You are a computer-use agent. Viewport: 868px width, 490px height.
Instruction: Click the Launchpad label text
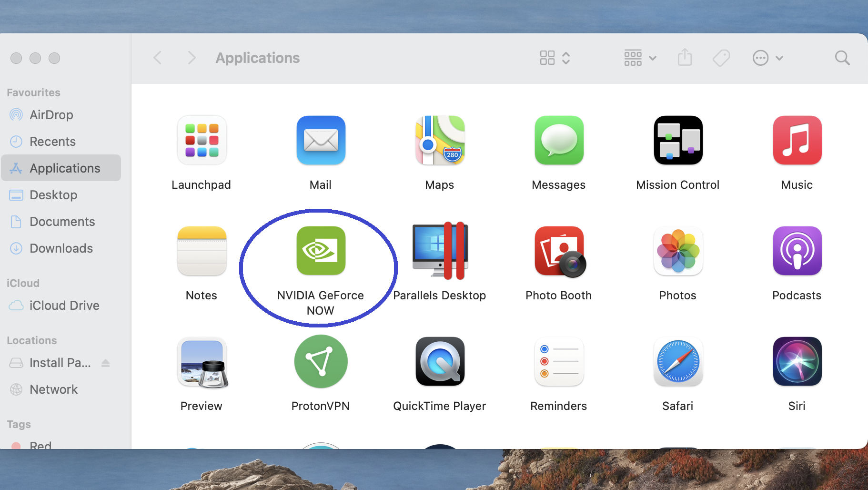(x=202, y=185)
